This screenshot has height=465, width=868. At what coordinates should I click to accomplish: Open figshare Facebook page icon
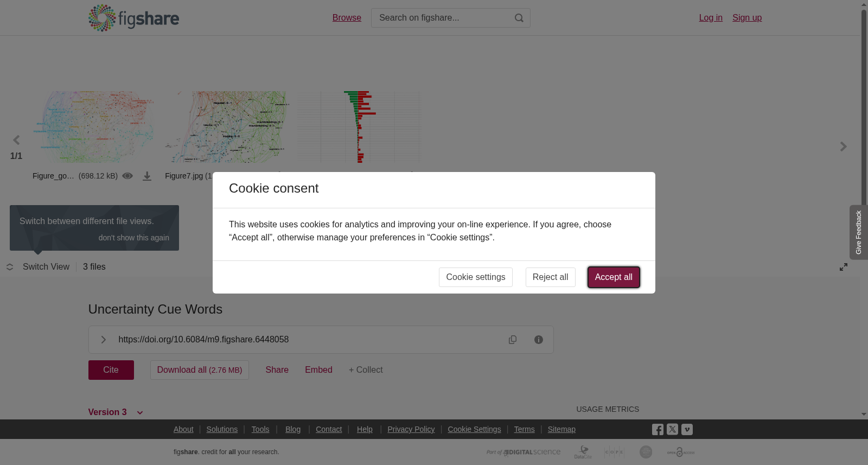coord(658,430)
